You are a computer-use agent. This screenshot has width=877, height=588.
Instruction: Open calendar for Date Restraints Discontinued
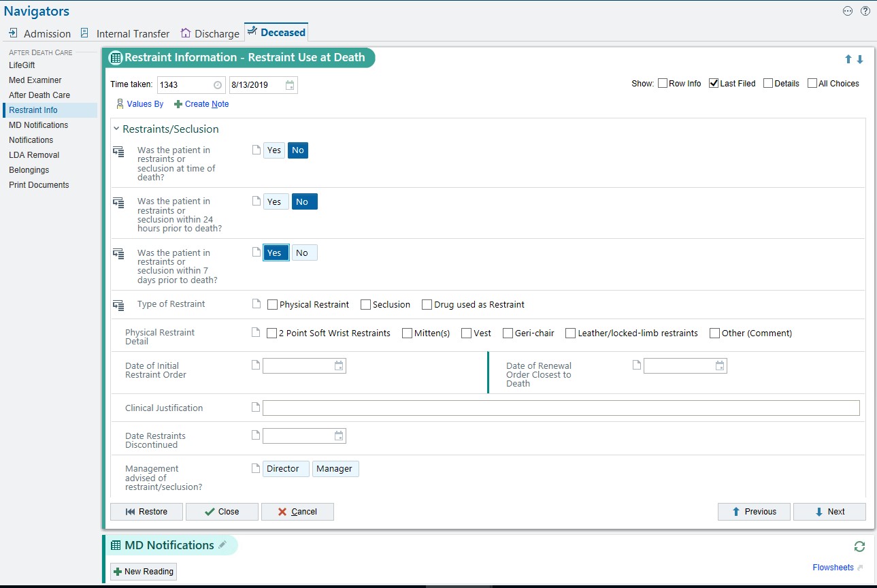(339, 436)
